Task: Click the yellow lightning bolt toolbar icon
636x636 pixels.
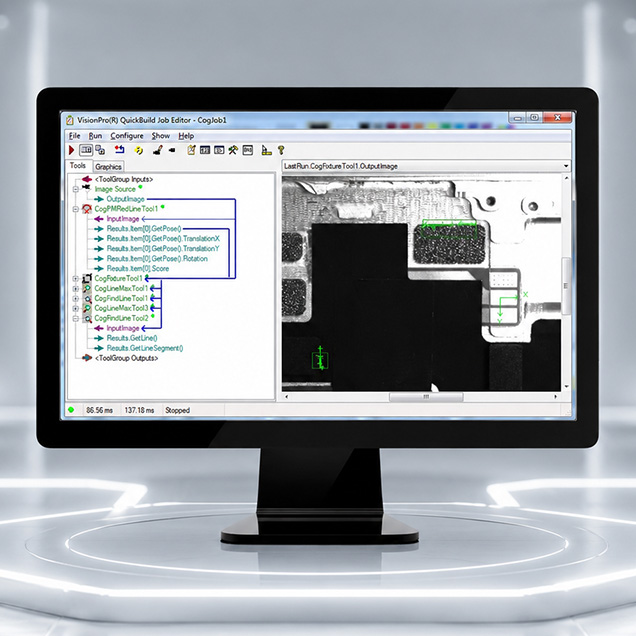Action: (139, 150)
